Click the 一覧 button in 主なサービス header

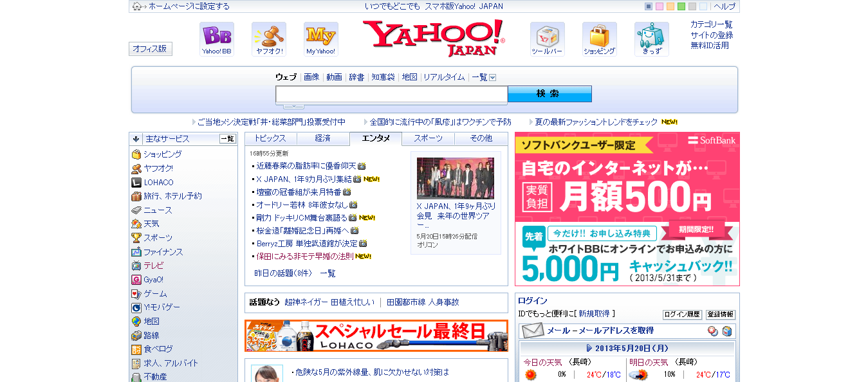pos(228,139)
